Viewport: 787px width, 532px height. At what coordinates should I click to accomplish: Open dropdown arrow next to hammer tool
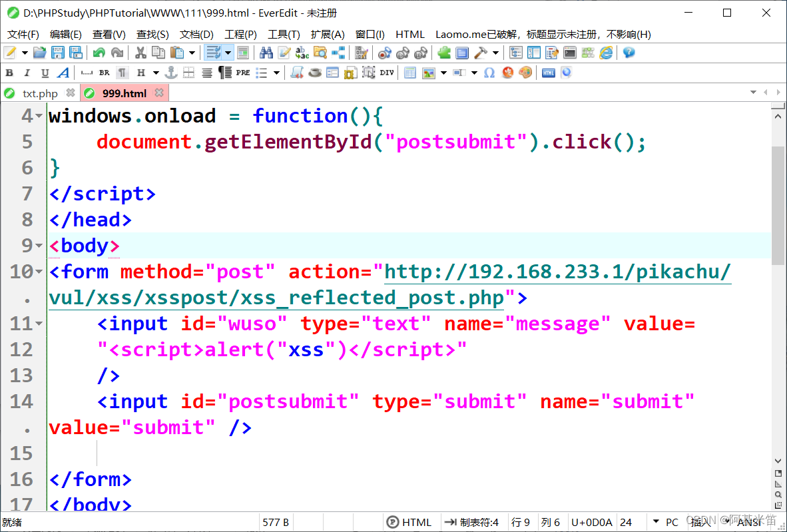(x=495, y=53)
